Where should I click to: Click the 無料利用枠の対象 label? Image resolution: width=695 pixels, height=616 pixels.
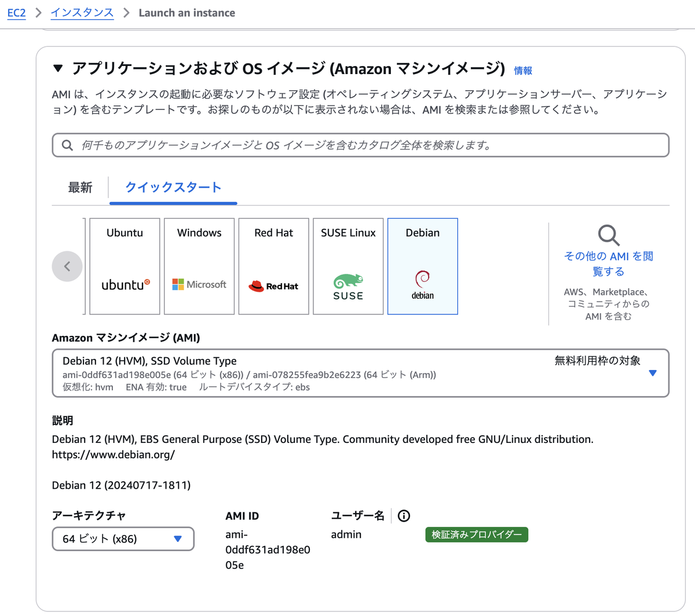click(x=598, y=361)
